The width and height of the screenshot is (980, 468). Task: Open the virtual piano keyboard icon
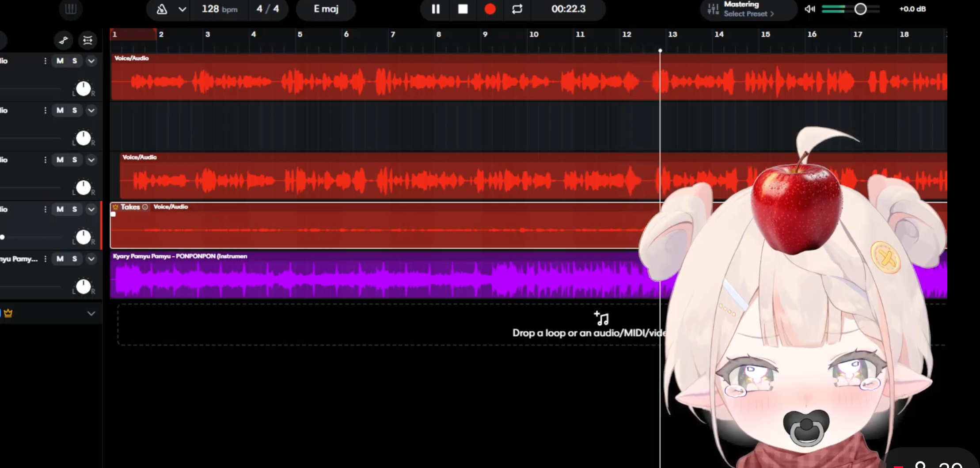pos(71,9)
